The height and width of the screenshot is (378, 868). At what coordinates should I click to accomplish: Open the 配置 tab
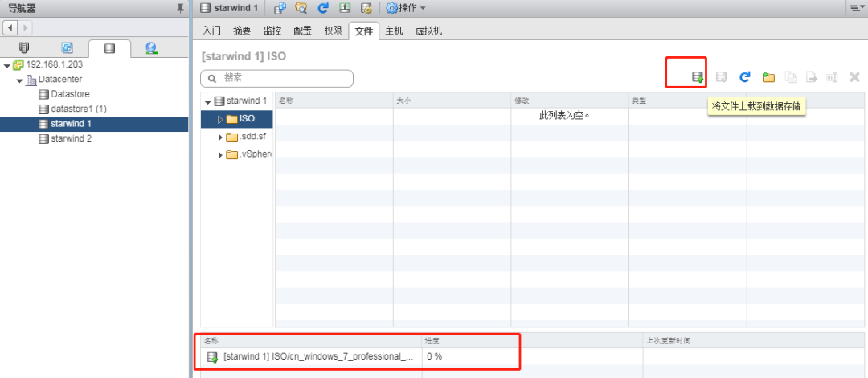click(302, 31)
